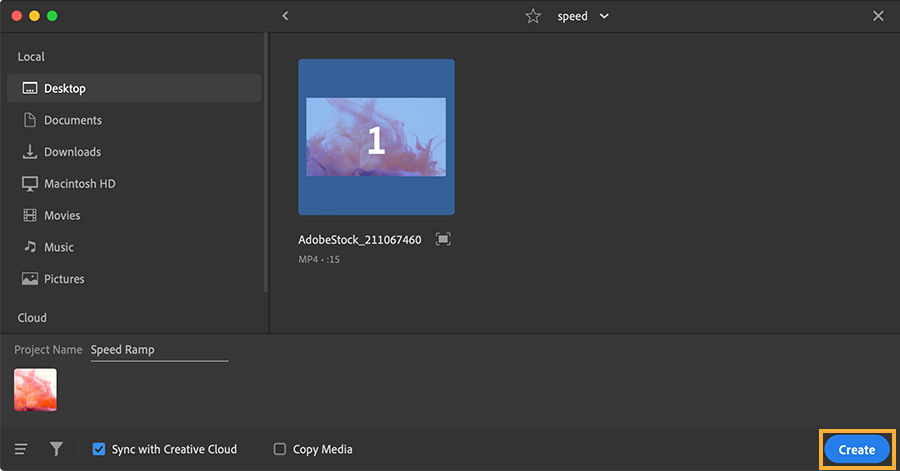Image resolution: width=900 pixels, height=471 pixels.
Task: Click the Music note icon
Action: [x=30, y=247]
